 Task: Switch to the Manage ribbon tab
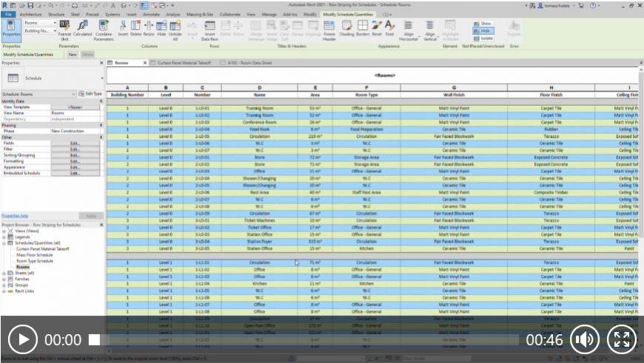pos(269,14)
